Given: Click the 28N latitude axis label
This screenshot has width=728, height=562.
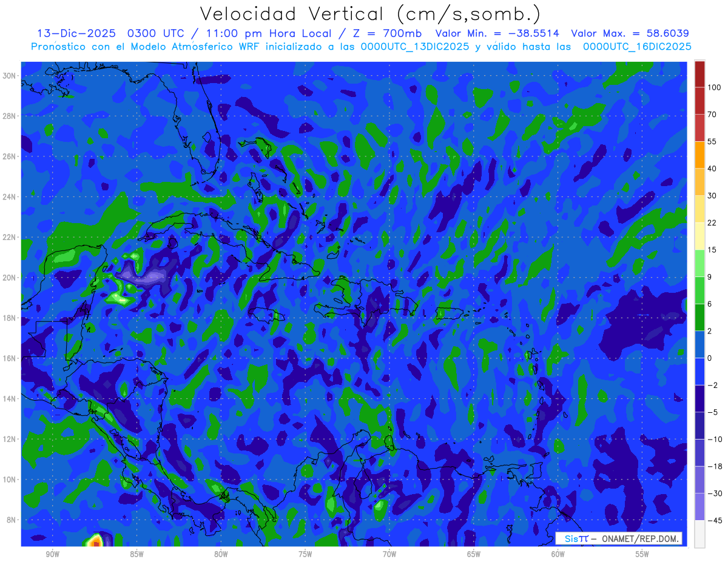Looking at the screenshot, I should click(x=10, y=116).
